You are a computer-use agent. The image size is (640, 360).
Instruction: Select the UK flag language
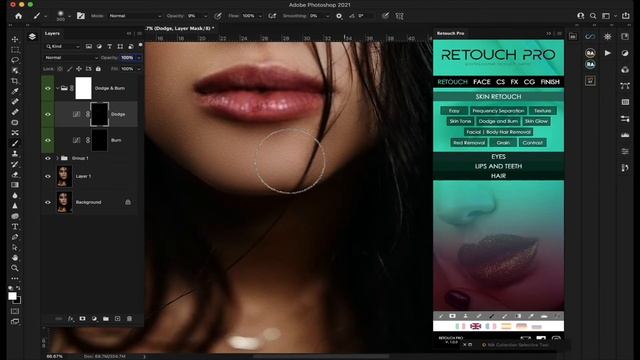coord(476,326)
